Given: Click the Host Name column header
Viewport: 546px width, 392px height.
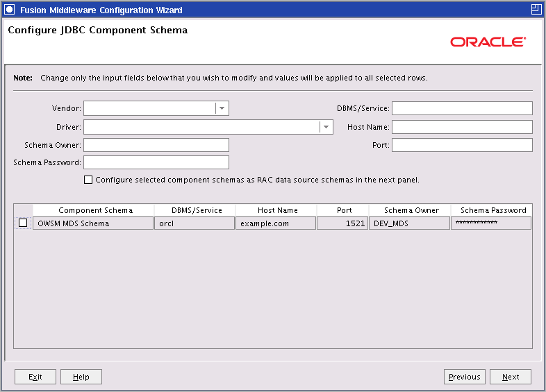Looking at the screenshot, I should coord(276,210).
